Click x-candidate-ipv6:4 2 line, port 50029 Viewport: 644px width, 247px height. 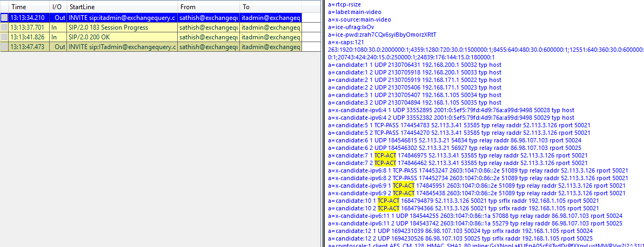click(451, 118)
